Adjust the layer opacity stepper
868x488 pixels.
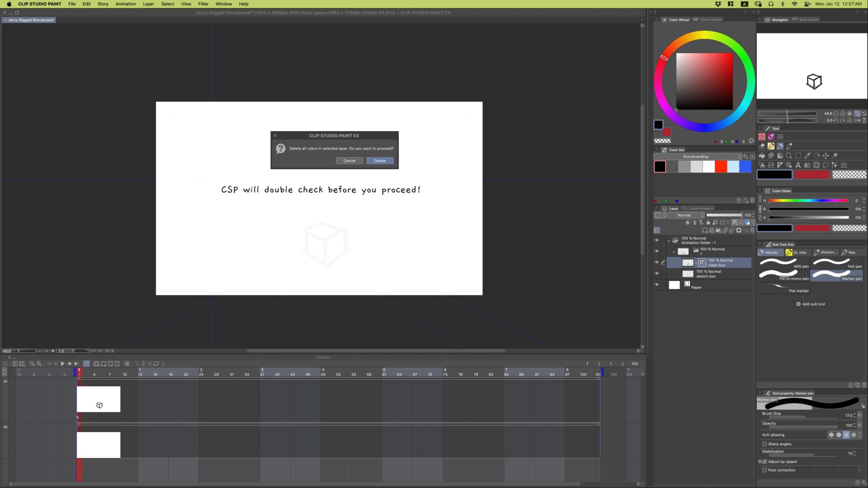click(x=753, y=215)
